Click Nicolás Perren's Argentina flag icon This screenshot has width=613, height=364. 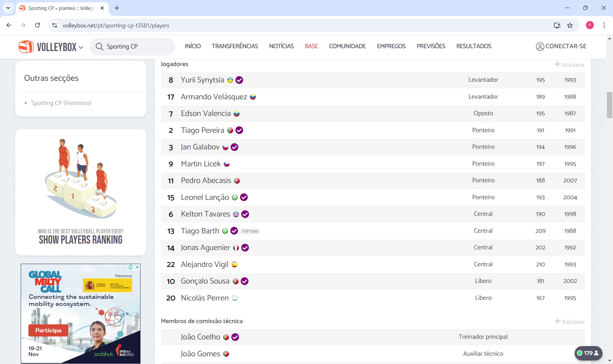tap(235, 298)
